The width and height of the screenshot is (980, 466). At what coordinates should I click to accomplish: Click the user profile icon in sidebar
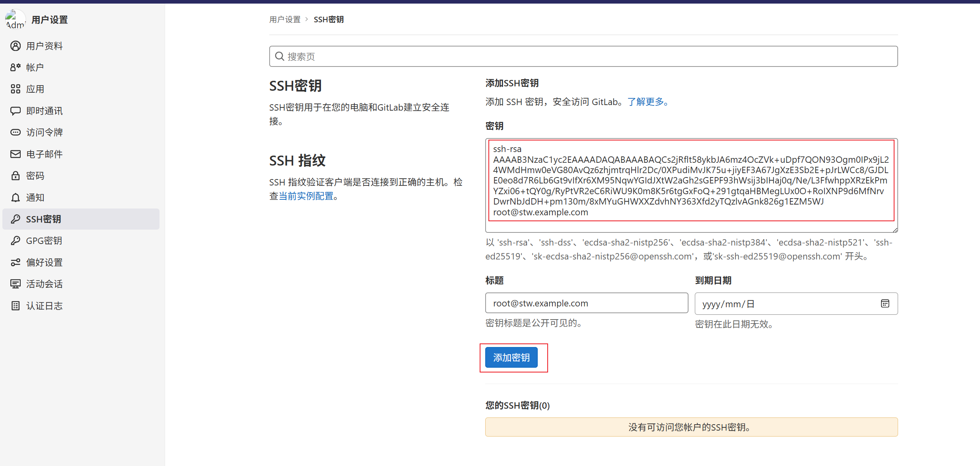click(x=16, y=46)
